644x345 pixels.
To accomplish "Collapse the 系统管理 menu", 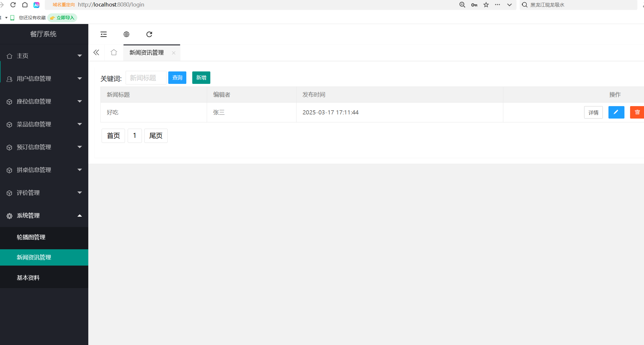I will click(44, 215).
